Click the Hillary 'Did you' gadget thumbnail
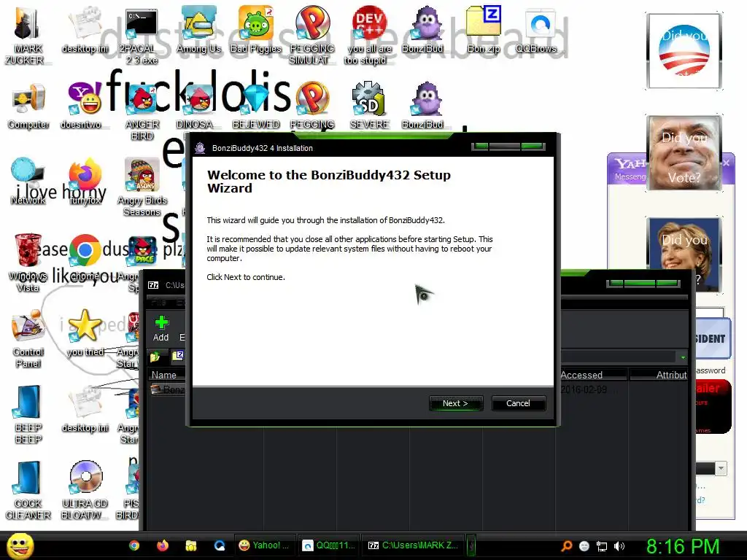The width and height of the screenshot is (747, 560). [684, 254]
